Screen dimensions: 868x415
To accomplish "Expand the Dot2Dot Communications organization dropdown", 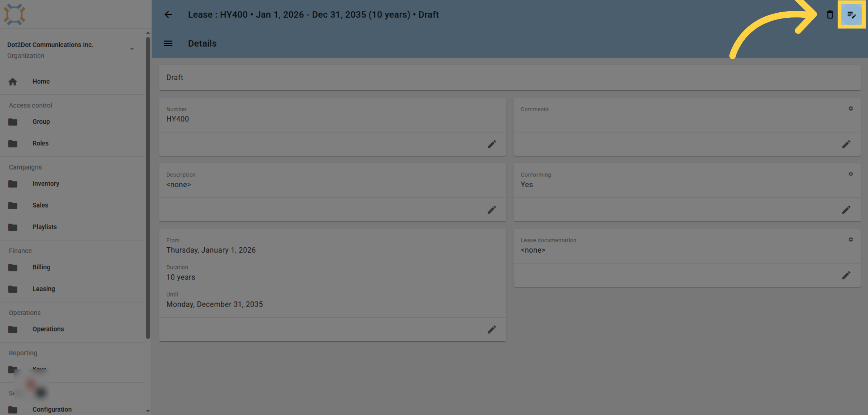I will (132, 49).
